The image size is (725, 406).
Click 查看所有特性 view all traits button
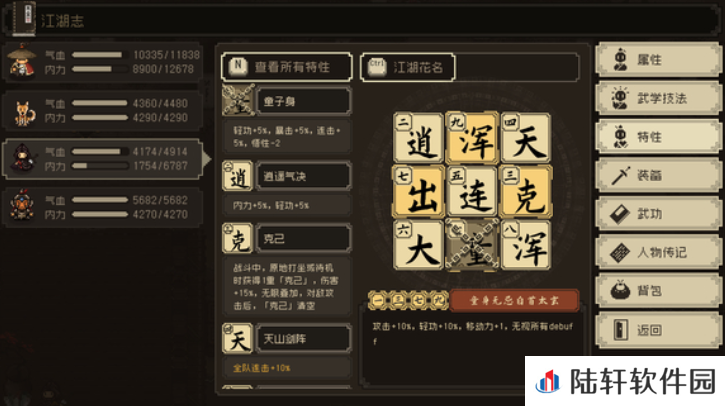click(x=287, y=67)
